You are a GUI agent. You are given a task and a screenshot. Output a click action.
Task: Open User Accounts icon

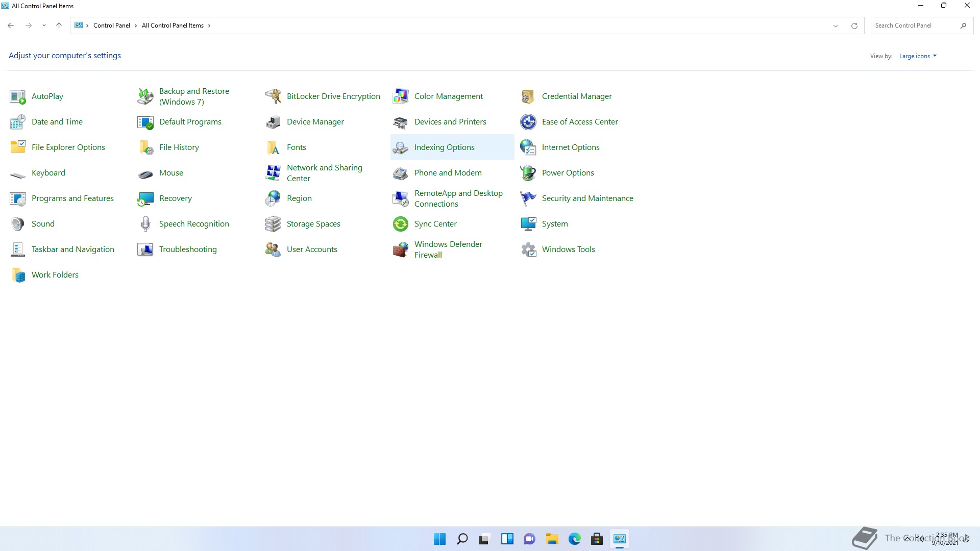(x=273, y=249)
